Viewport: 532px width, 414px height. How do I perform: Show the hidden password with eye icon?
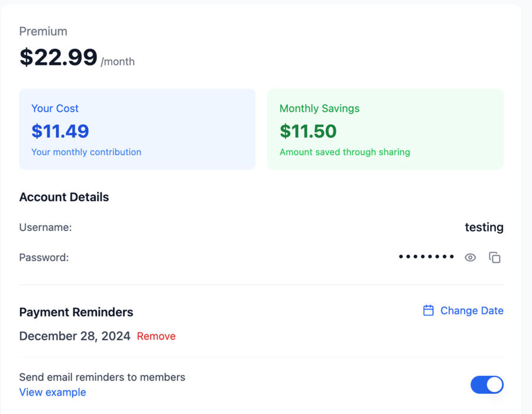pos(470,257)
